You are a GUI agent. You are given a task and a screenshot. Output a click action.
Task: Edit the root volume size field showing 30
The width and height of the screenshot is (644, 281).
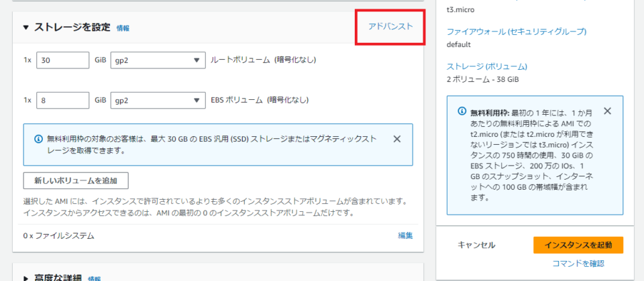point(63,60)
